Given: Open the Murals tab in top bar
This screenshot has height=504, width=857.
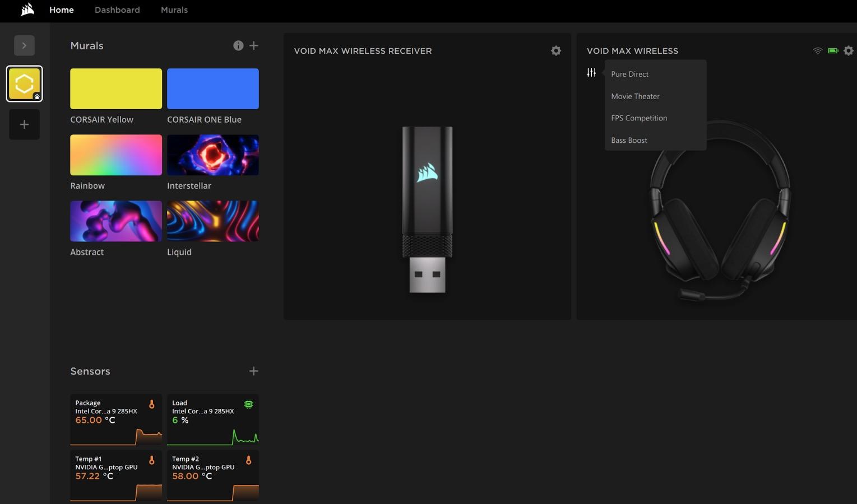Looking at the screenshot, I should (174, 10).
